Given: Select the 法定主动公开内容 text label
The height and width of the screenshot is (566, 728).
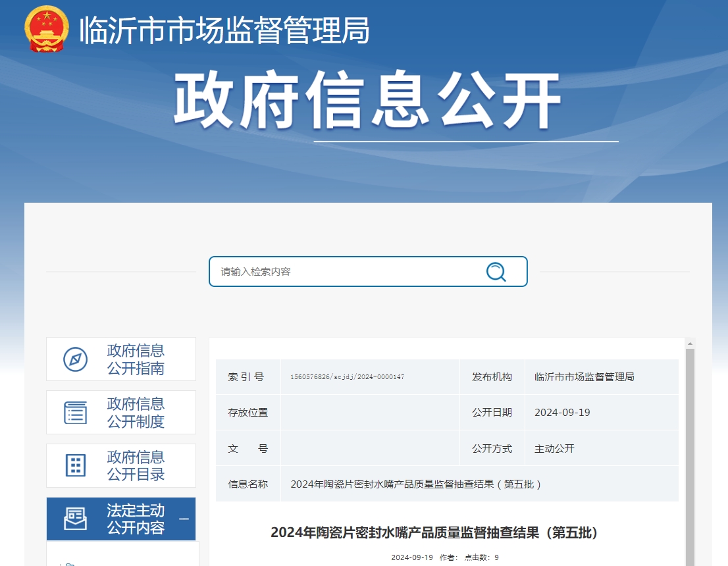Looking at the screenshot, I should coord(136,519).
